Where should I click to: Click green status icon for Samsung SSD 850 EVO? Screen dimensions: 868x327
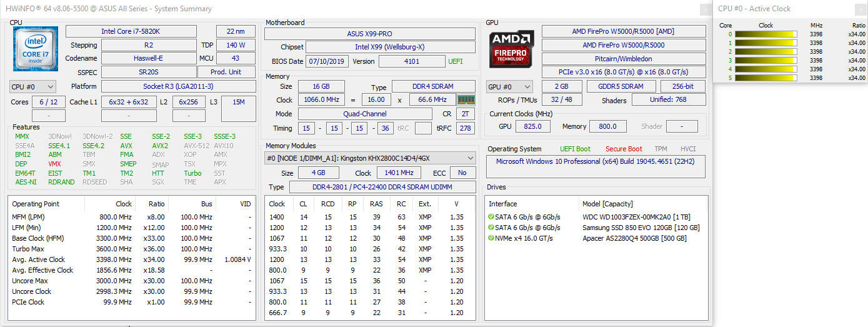(491, 228)
